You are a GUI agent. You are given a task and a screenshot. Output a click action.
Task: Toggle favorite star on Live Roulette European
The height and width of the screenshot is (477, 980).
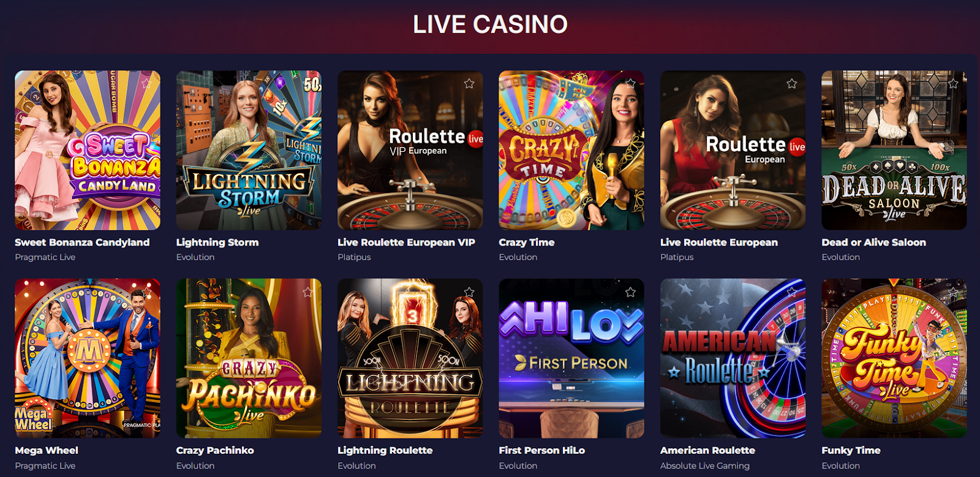tap(792, 84)
